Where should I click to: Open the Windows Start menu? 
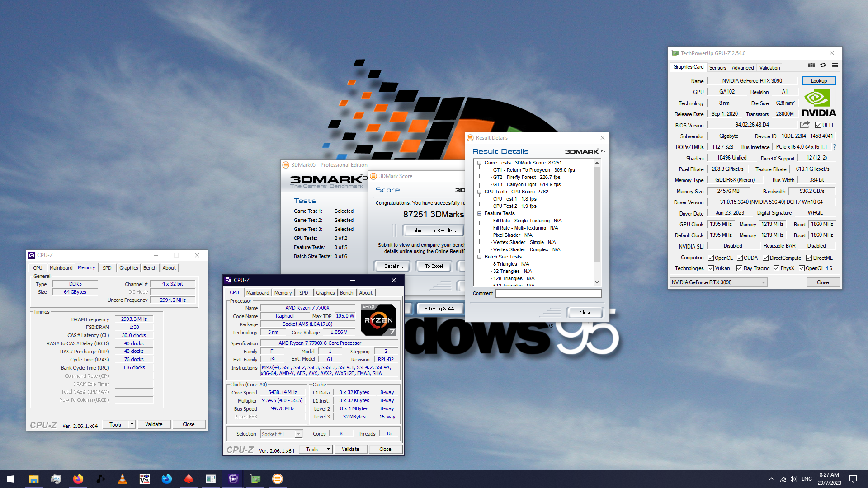click(x=11, y=479)
